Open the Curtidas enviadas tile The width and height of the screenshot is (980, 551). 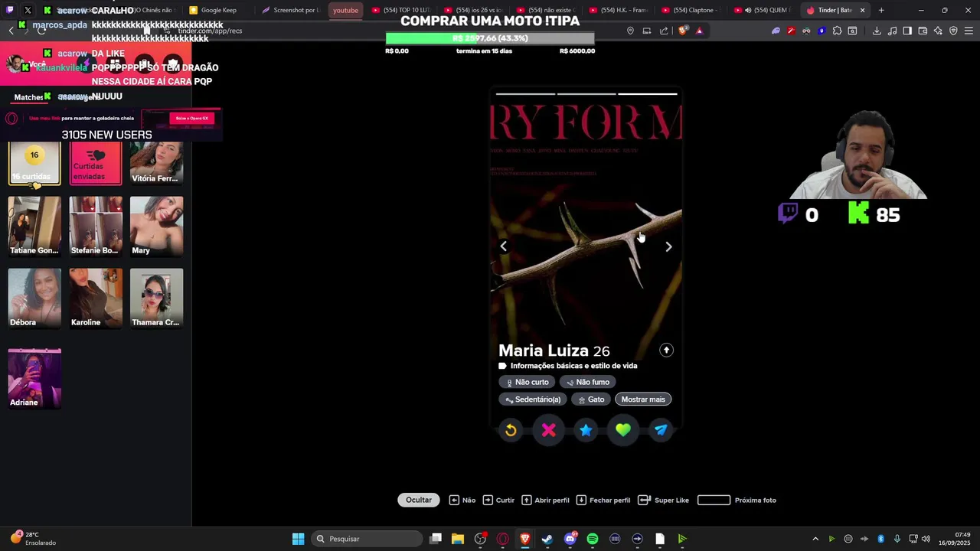click(95, 163)
